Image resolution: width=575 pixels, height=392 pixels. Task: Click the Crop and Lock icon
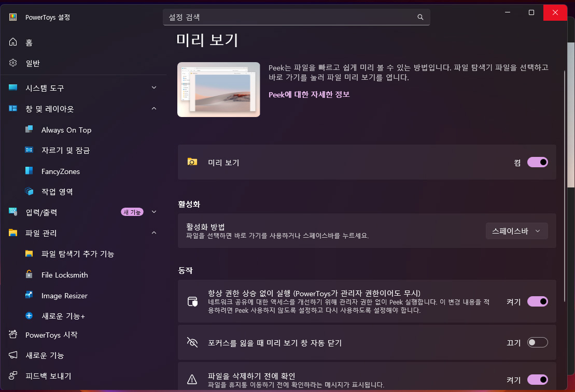click(29, 150)
